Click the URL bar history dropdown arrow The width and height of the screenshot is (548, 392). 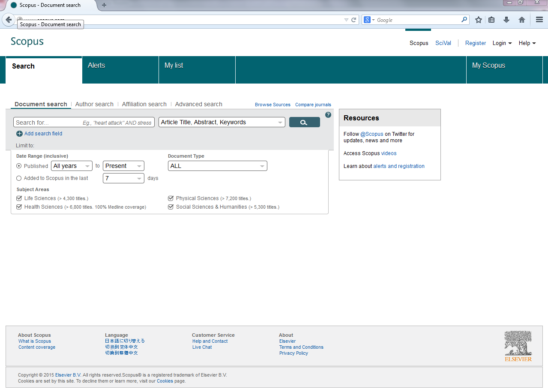pyautogui.click(x=346, y=20)
